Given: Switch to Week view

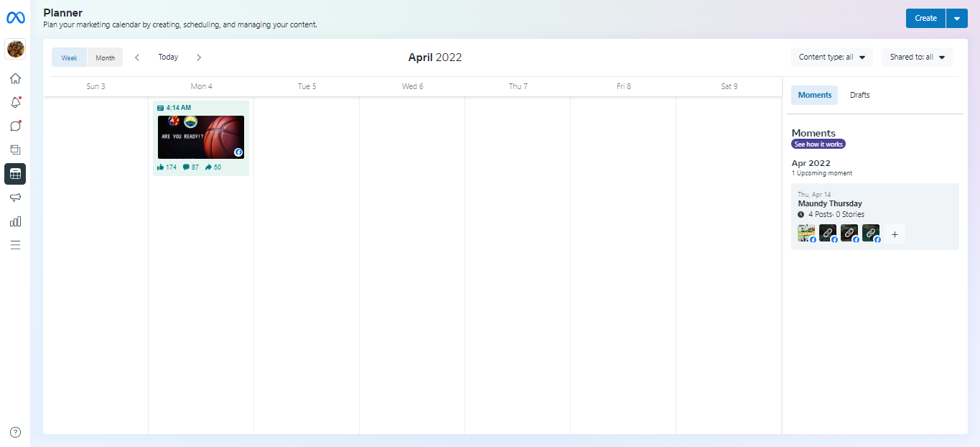Looking at the screenshot, I should coord(70,57).
